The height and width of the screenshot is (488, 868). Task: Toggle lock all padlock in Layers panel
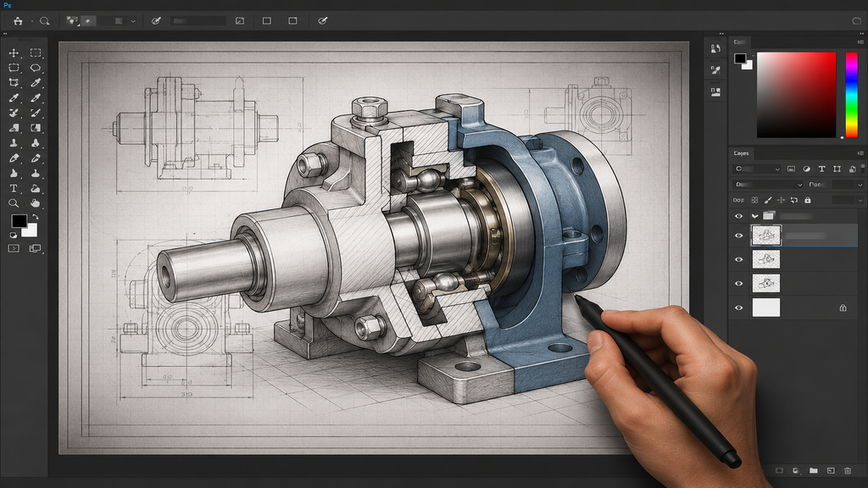tap(808, 200)
